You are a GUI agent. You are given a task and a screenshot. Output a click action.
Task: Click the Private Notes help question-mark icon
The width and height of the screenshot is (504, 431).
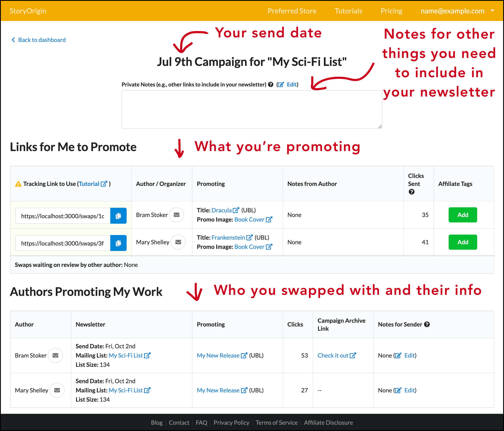pyautogui.click(x=271, y=85)
